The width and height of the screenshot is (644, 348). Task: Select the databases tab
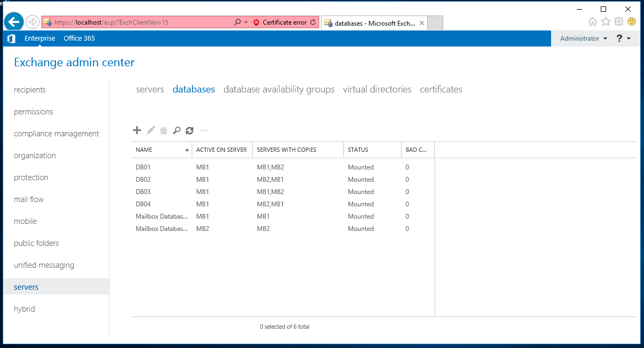coord(194,89)
